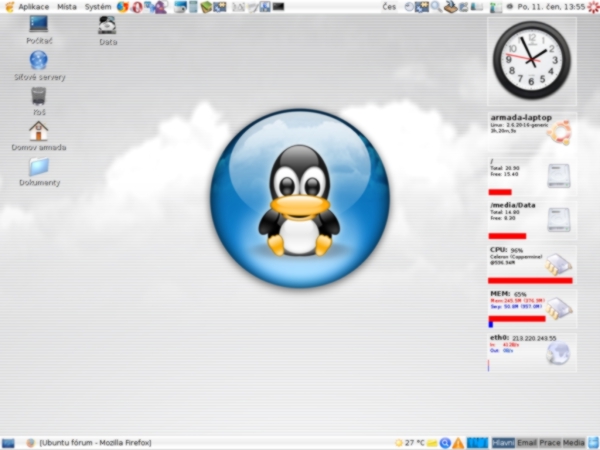
Task: Click the Čes keyboard layout indicator
Action: pyautogui.click(x=389, y=7)
